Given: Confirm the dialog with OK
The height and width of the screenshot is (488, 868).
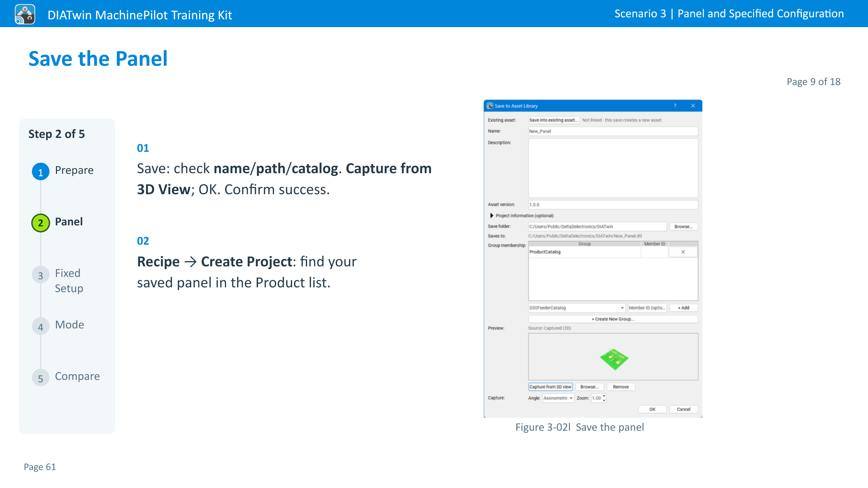Looking at the screenshot, I should pyautogui.click(x=652, y=409).
